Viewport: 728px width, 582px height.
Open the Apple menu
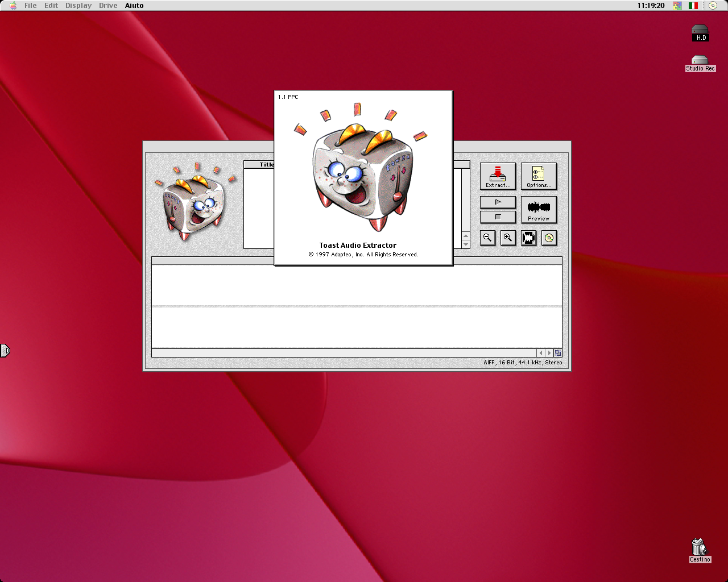click(x=13, y=6)
